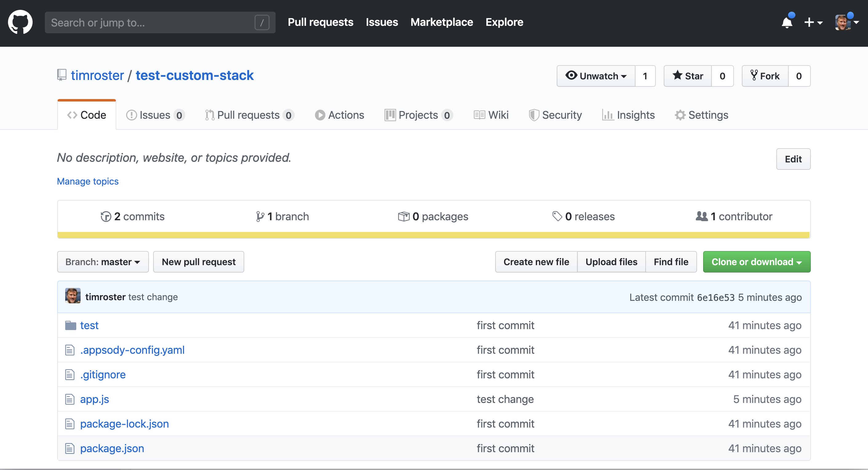
Task: Open Explore in top navigation
Action: pyautogui.click(x=504, y=22)
